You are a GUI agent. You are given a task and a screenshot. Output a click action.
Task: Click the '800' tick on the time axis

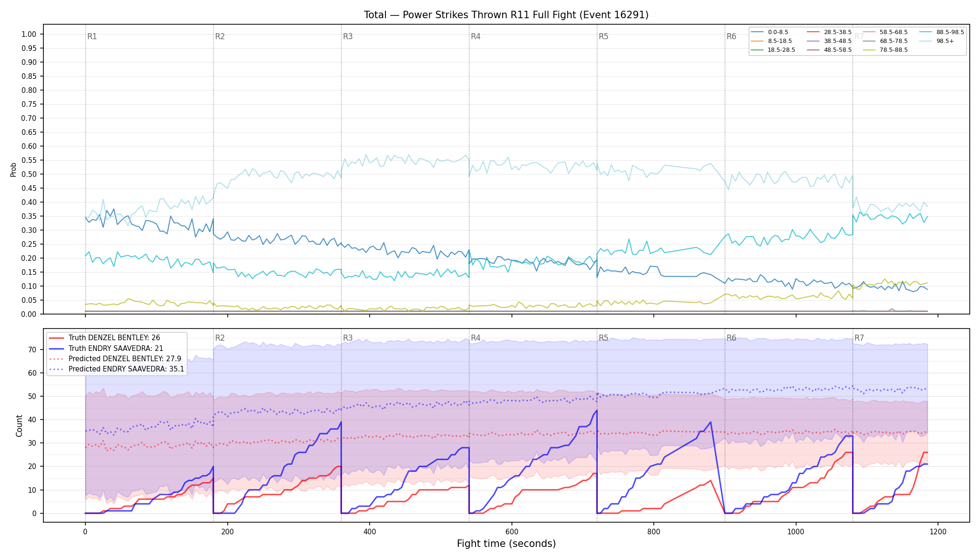pyautogui.click(x=654, y=532)
